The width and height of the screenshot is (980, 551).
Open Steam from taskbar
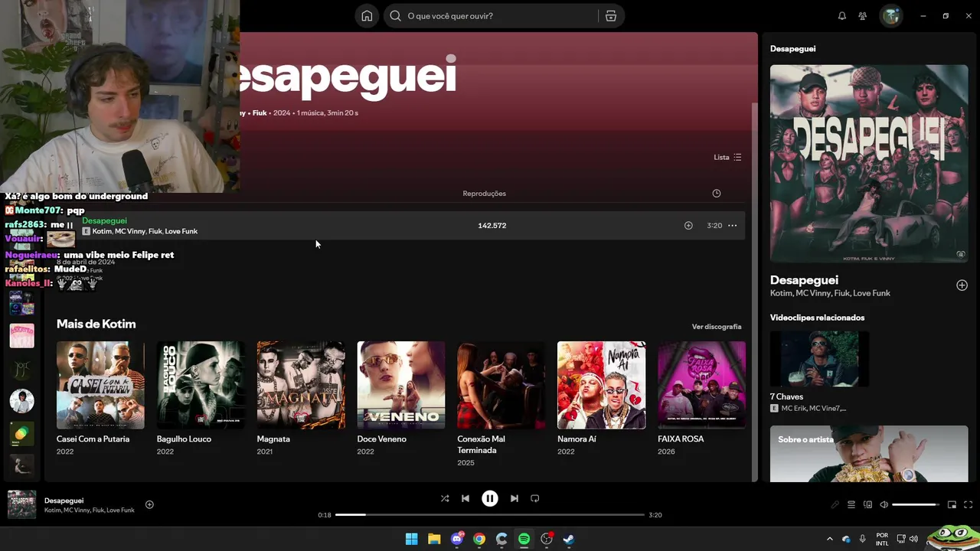[569, 539]
